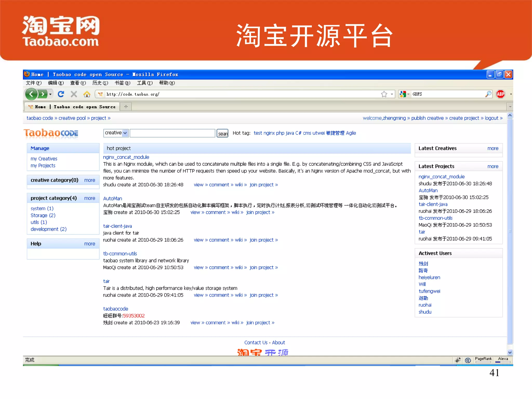
Task: Bookmark page with the star icon
Action: (x=384, y=94)
